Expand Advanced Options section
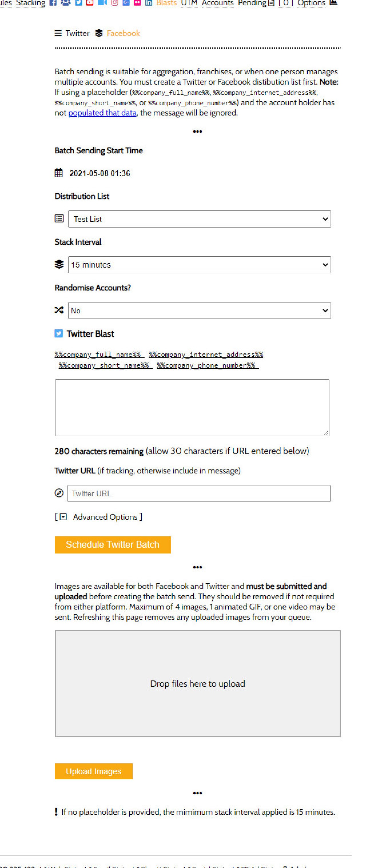Viewport: 382px width, 868px height. 105,517
